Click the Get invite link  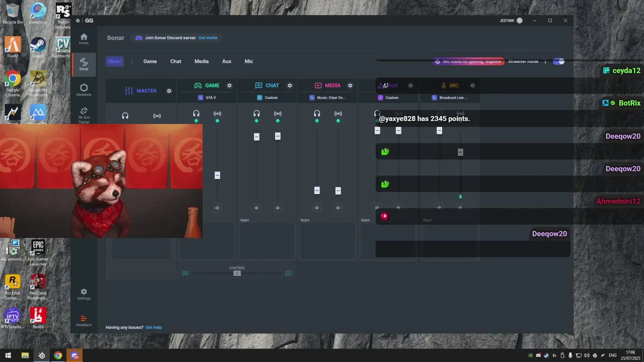pos(208,38)
